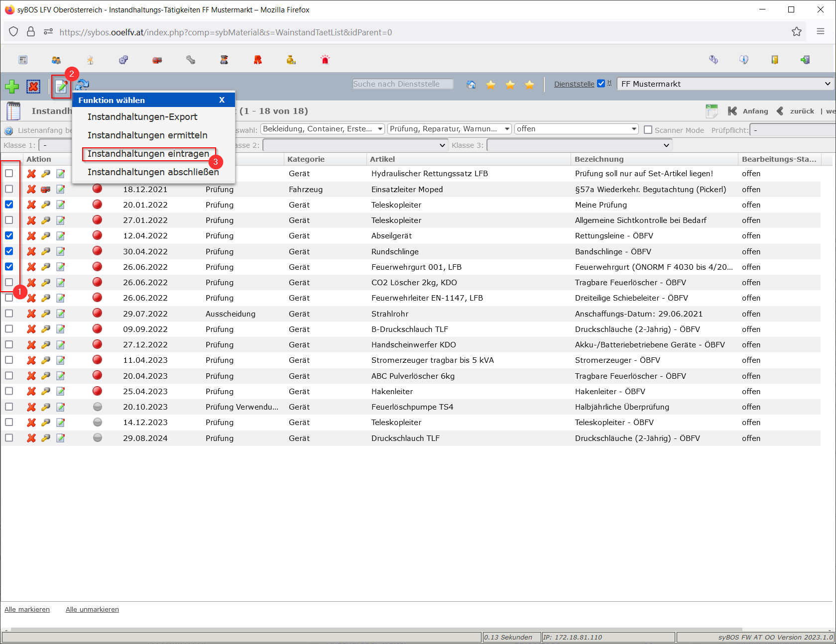Choose Instandhaltungen-Export menu entry
The height and width of the screenshot is (644, 836).
click(x=142, y=116)
